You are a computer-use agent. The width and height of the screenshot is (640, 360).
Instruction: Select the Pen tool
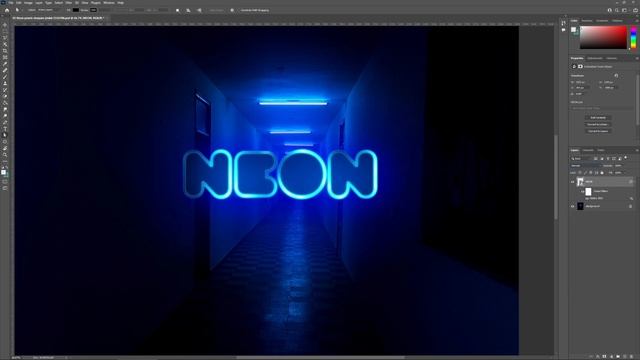click(5, 122)
